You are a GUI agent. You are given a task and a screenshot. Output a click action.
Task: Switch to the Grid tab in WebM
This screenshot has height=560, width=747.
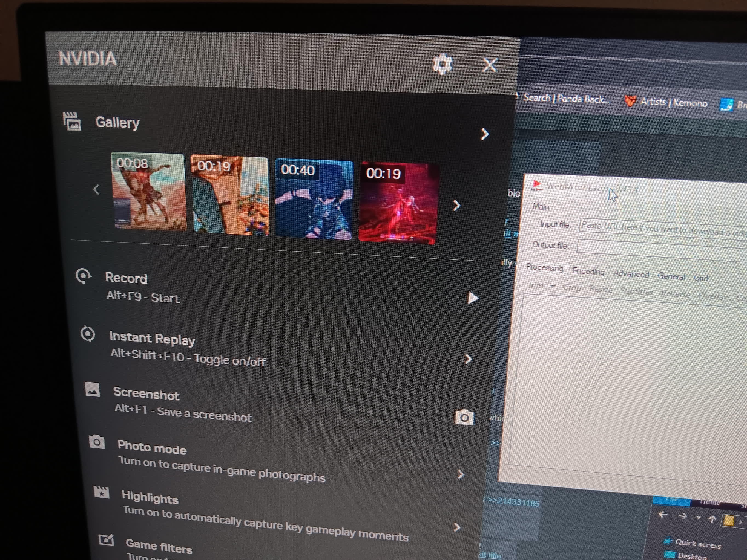point(701,278)
